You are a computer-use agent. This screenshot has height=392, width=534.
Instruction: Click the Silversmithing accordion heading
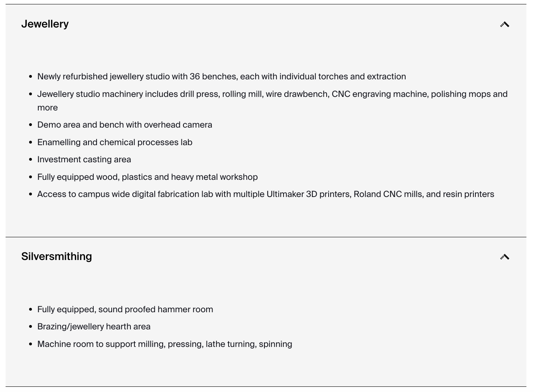(x=57, y=256)
